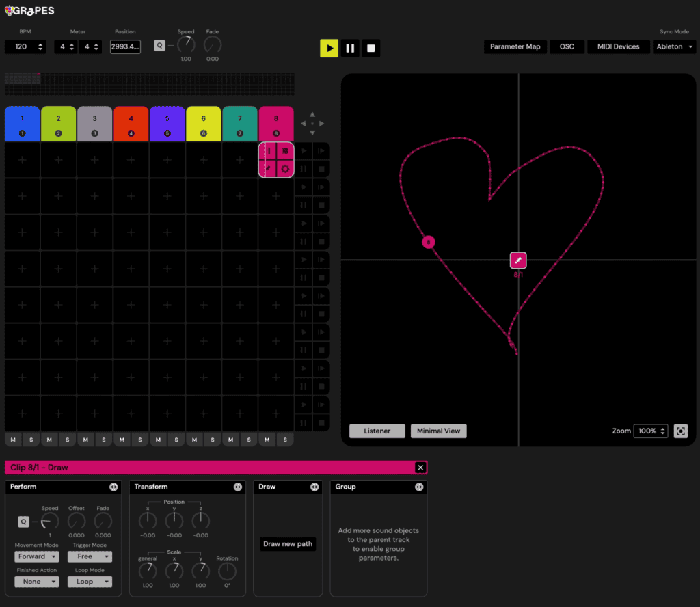
Task: Mute track 2 with its M button
Action: coord(49,440)
